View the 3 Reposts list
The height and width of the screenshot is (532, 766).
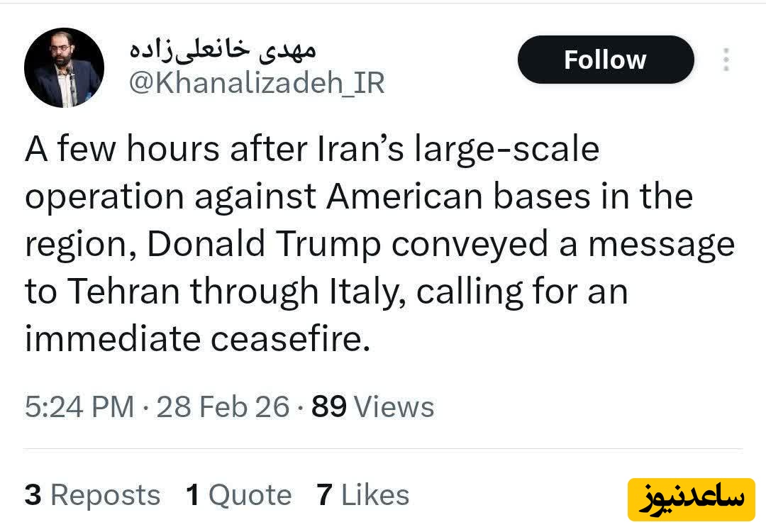tap(92, 494)
